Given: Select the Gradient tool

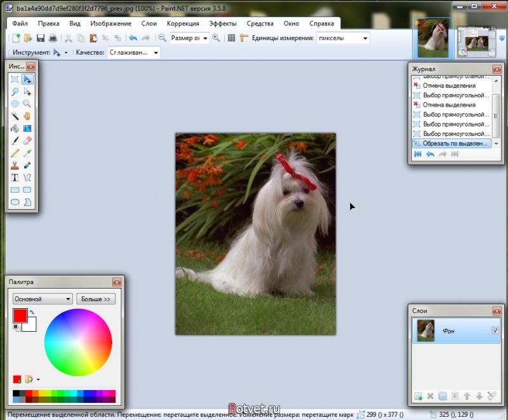Looking at the screenshot, I should (27, 128).
